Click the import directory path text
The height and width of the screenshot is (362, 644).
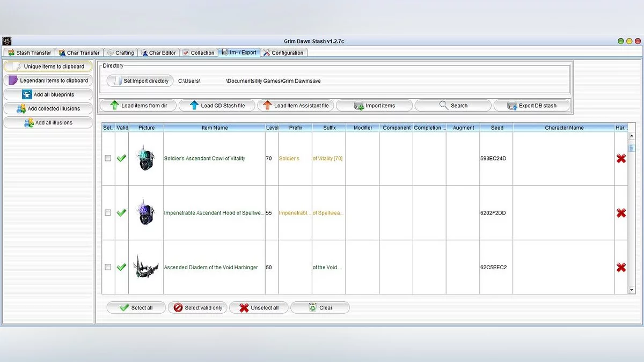pyautogui.click(x=250, y=81)
